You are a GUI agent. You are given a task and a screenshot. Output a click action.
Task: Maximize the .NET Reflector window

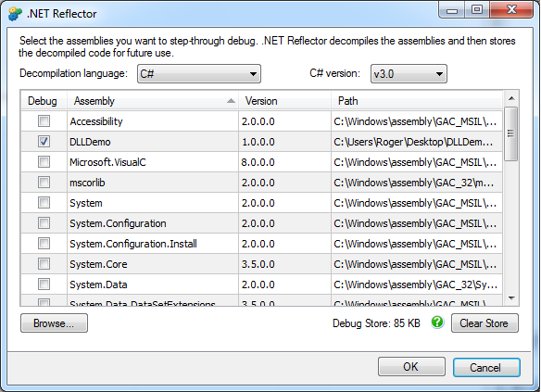[477, 9]
